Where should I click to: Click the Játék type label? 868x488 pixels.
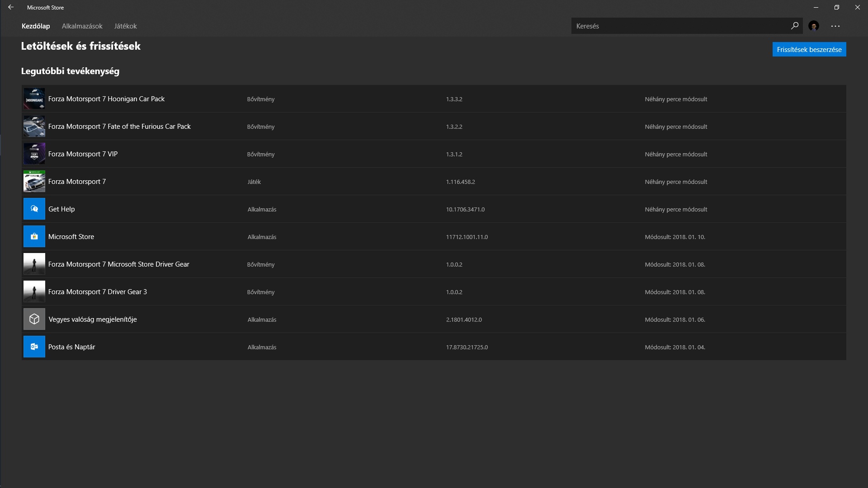click(254, 182)
